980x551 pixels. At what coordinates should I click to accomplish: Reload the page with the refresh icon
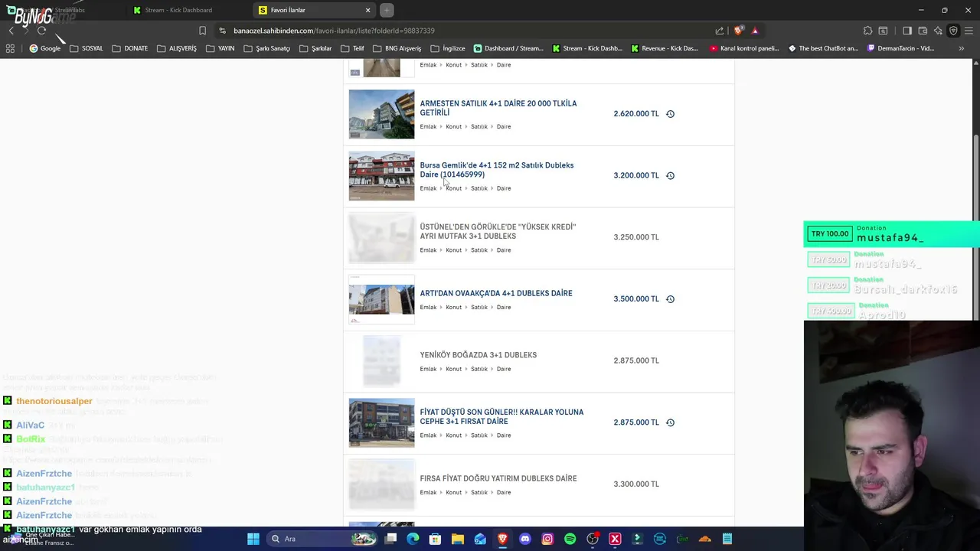click(41, 31)
